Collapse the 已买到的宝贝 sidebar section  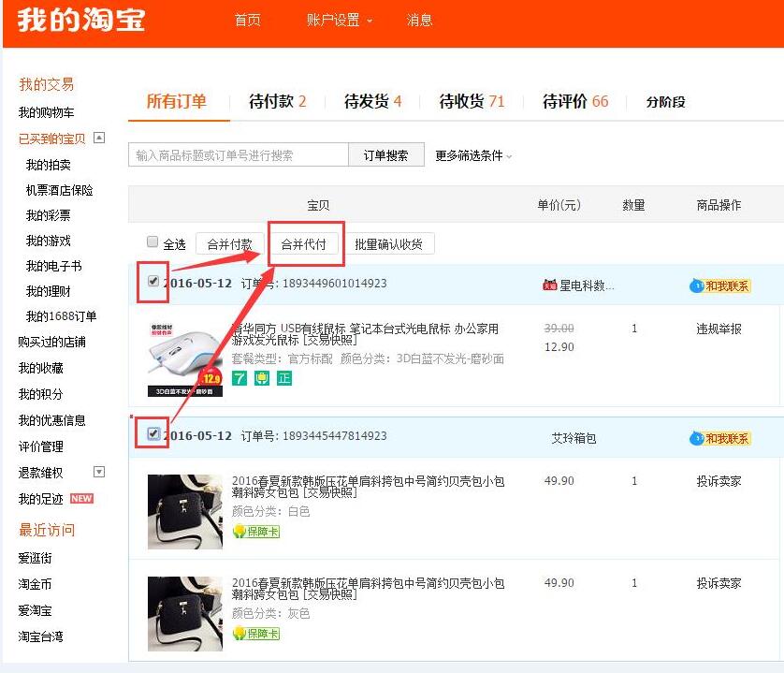(x=100, y=138)
